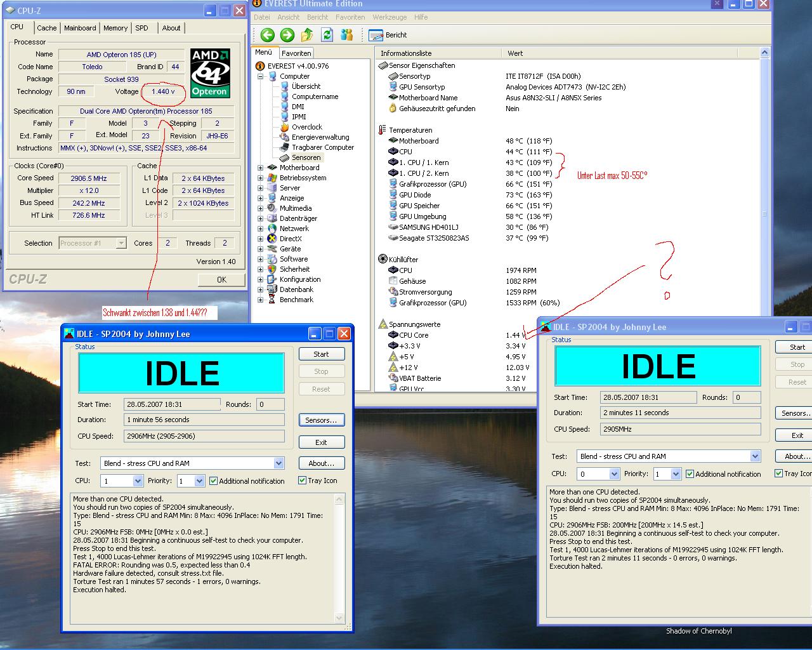The height and width of the screenshot is (650, 812).
Task: Expand the Motherboard node in EVEREST tree
Action: [260, 168]
